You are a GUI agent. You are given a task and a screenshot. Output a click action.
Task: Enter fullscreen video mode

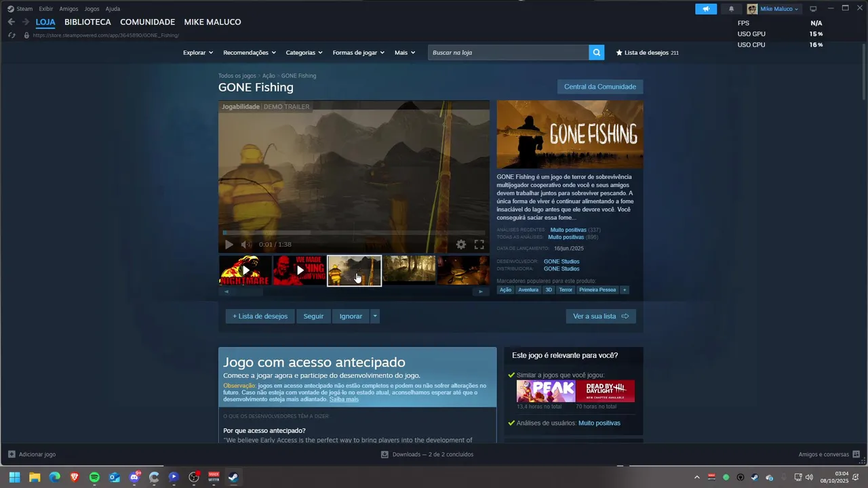[479, 245]
